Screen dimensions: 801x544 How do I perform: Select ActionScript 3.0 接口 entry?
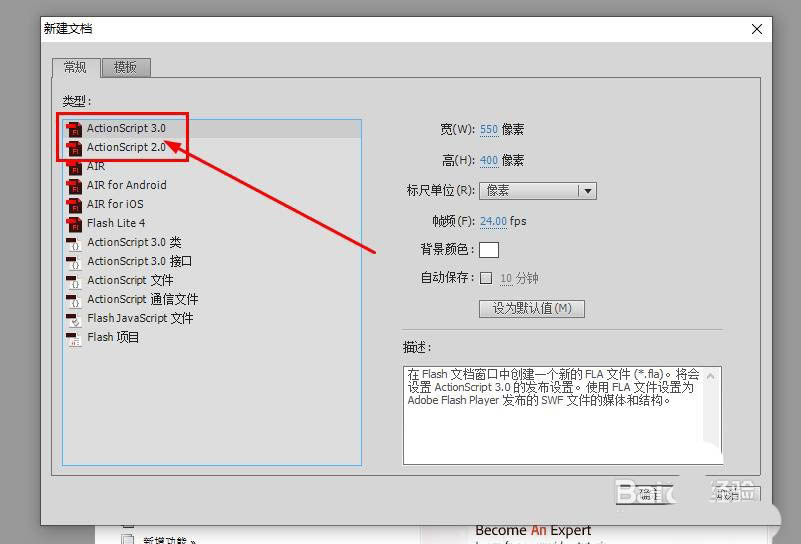(x=212, y=261)
